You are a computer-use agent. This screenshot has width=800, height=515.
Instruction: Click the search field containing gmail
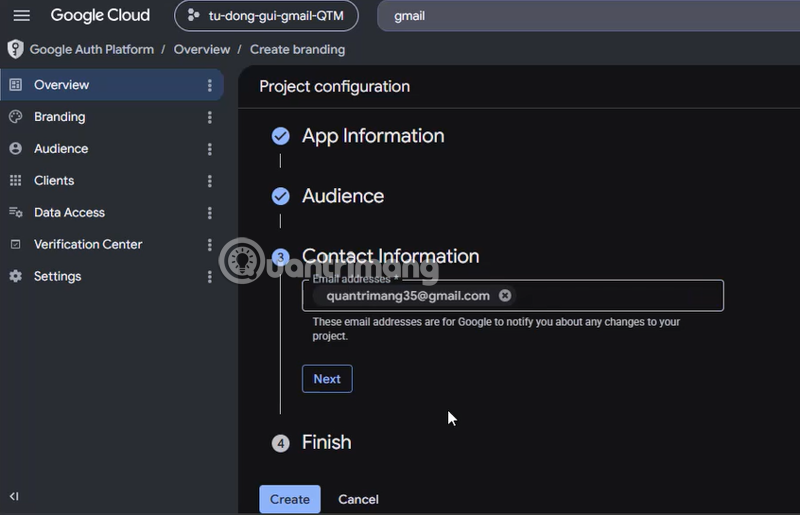pos(588,16)
